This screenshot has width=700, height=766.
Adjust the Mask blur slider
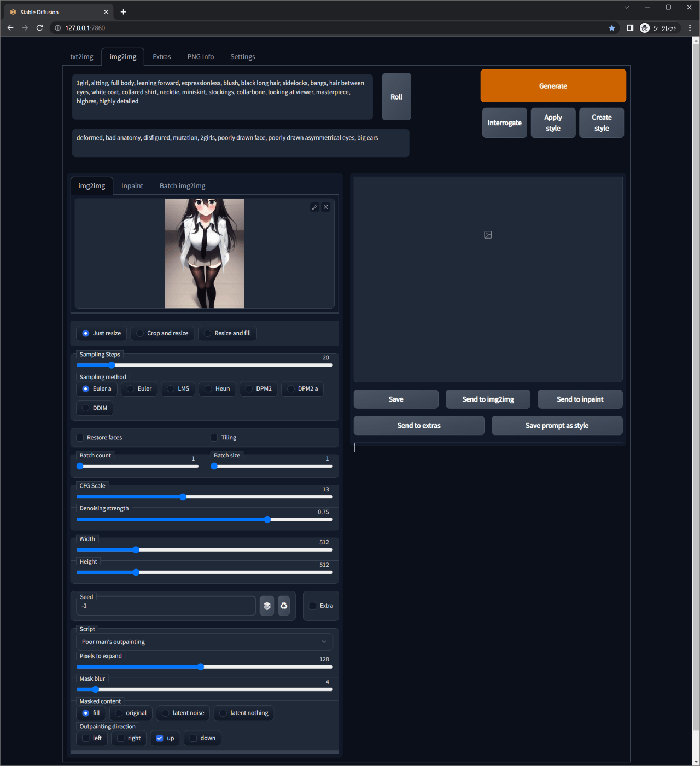[x=205, y=689]
